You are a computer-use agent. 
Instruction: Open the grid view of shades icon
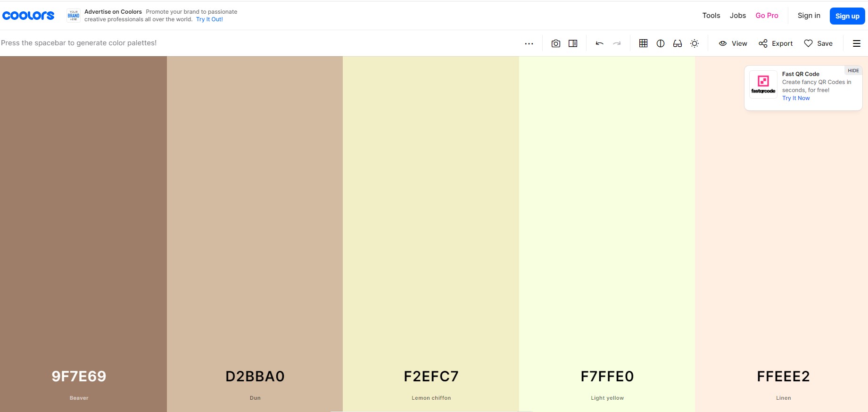click(x=643, y=43)
